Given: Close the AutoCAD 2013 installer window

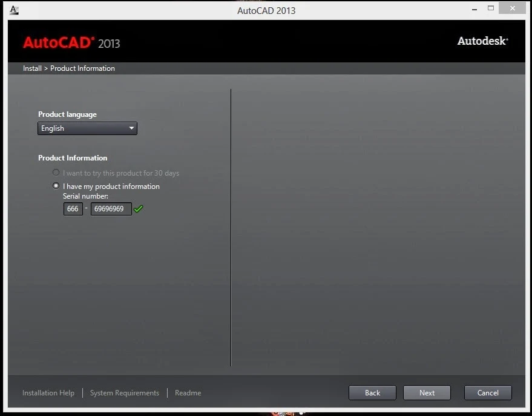Looking at the screenshot, I should pyautogui.click(x=512, y=8).
